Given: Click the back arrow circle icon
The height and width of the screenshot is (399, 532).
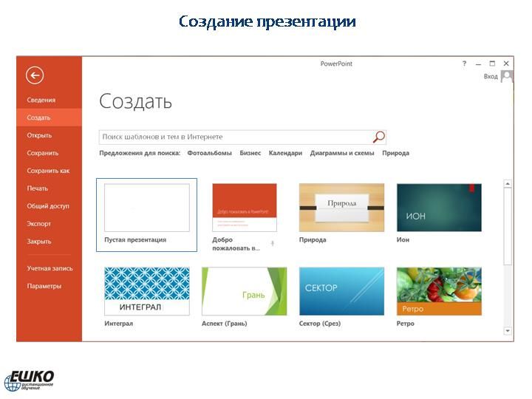Looking at the screenshot, I should coord(35,75).
